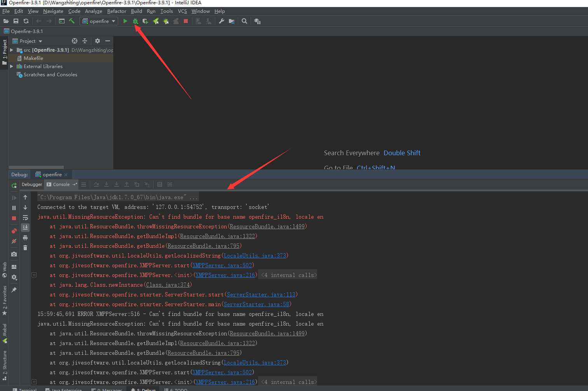The width and height of the screenshot is (588, 391).
Task: Run openfire with the green play icon
Action: pos(125,21)
